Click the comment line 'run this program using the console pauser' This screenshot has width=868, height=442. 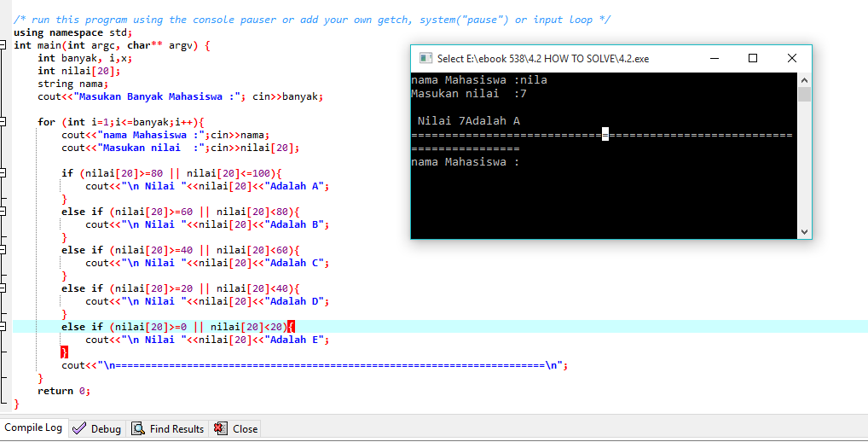[312, 20]
